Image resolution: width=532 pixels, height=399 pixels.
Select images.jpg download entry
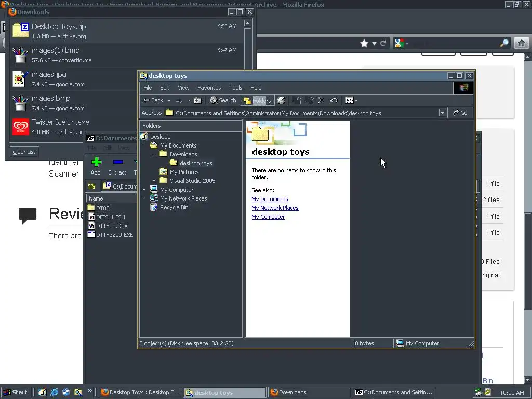click(74, 79)
